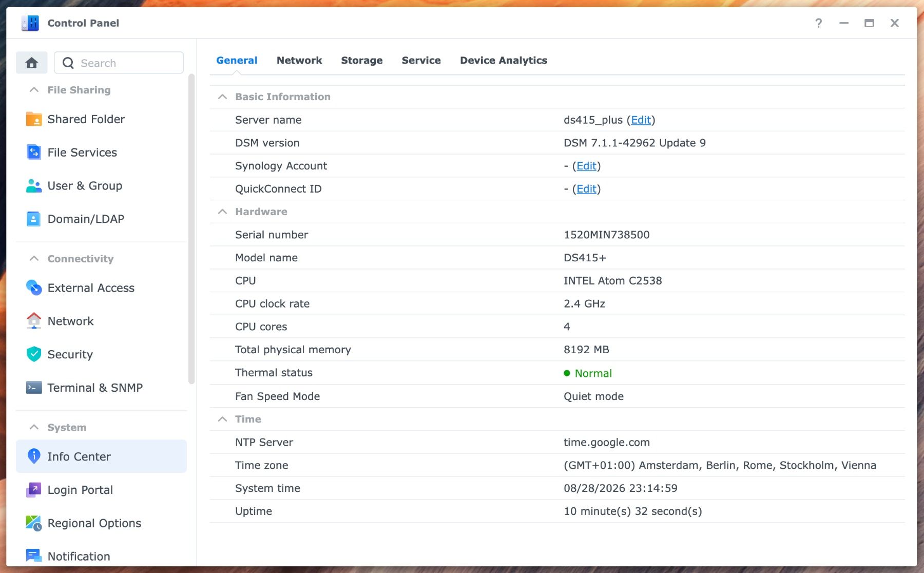Open the Regional Options icon
924x573 pixels.
34,523
